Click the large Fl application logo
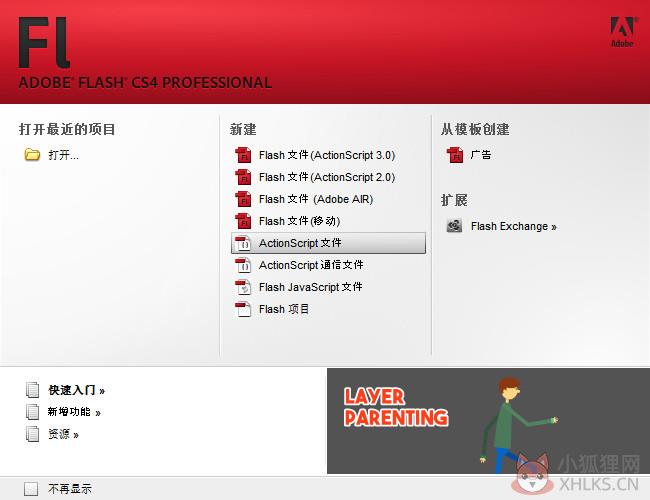 [44, 42]
